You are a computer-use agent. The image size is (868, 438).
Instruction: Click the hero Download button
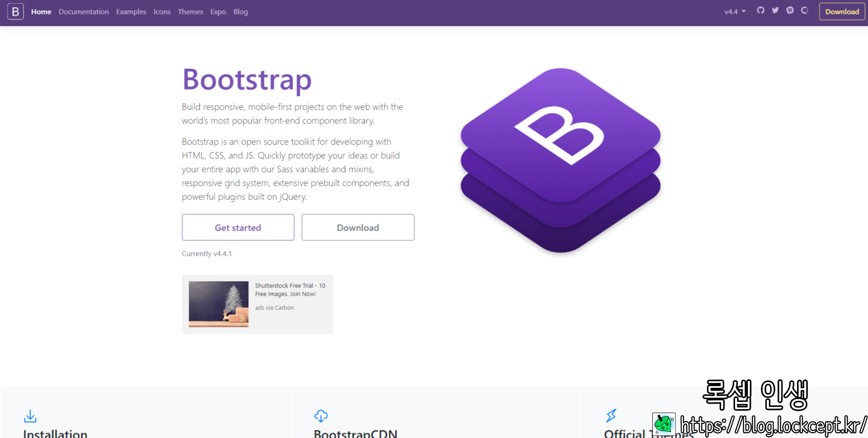358,227
